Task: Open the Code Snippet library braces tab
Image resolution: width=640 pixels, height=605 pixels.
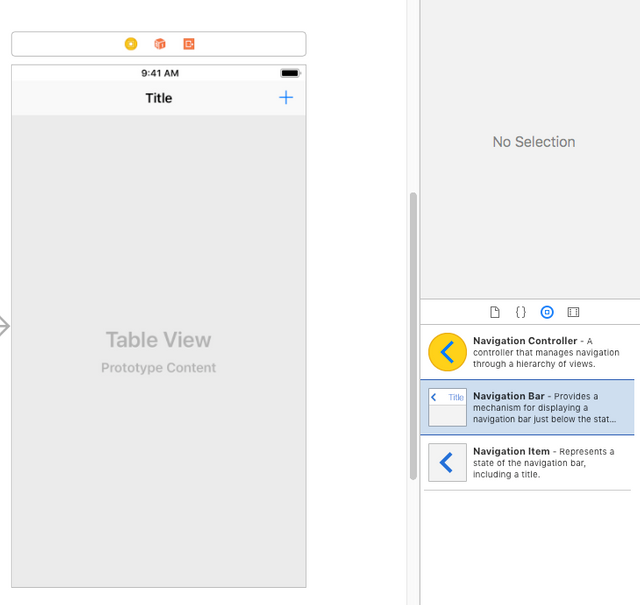Action: (521, 312)
